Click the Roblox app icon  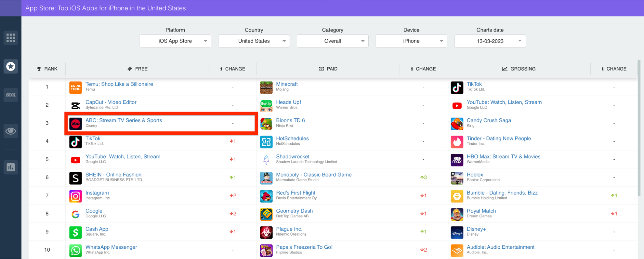click(x=457, y=178)
